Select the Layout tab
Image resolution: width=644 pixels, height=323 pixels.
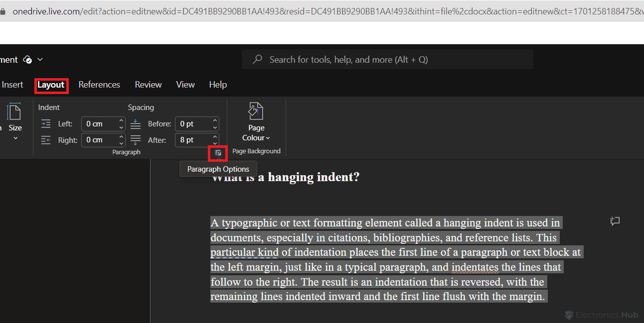click(x=51, y=85)
